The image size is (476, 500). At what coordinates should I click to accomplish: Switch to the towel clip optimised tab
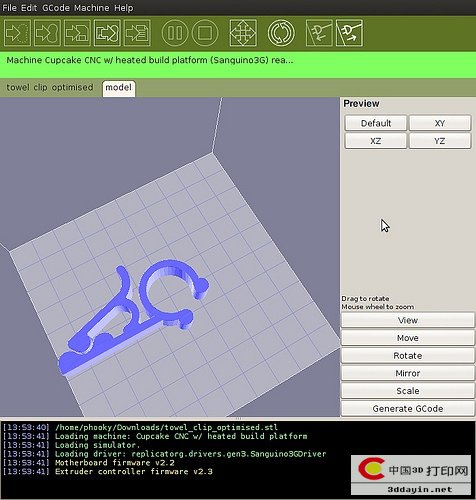coord(50,88)
